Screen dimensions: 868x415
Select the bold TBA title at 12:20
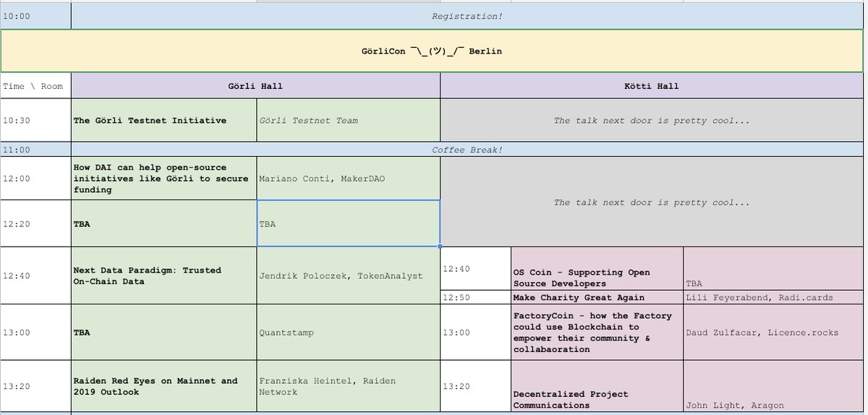pos(163,224)
